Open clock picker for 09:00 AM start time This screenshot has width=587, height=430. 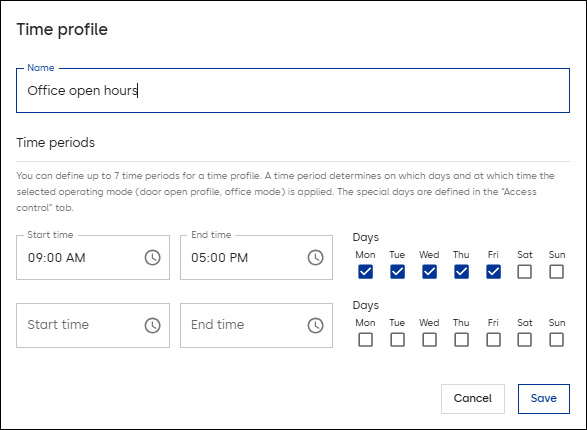pos(152,257)
